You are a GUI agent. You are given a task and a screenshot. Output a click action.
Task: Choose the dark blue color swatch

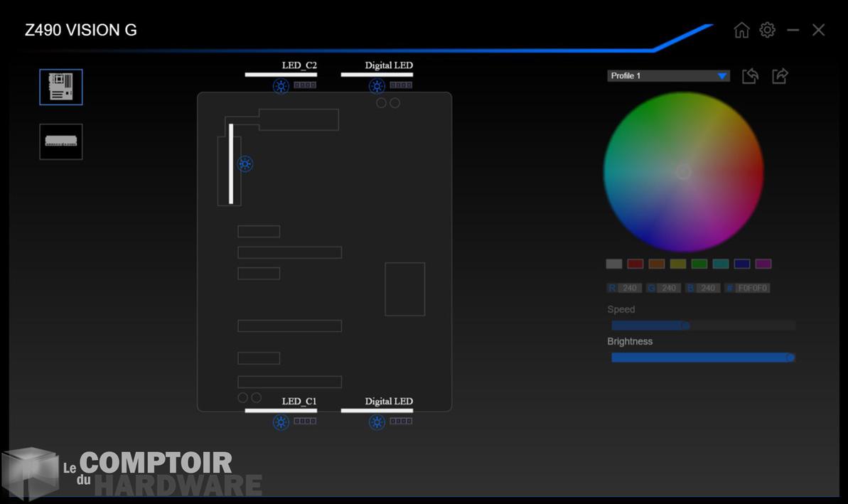pyautogui.click(x=742, y=264)
